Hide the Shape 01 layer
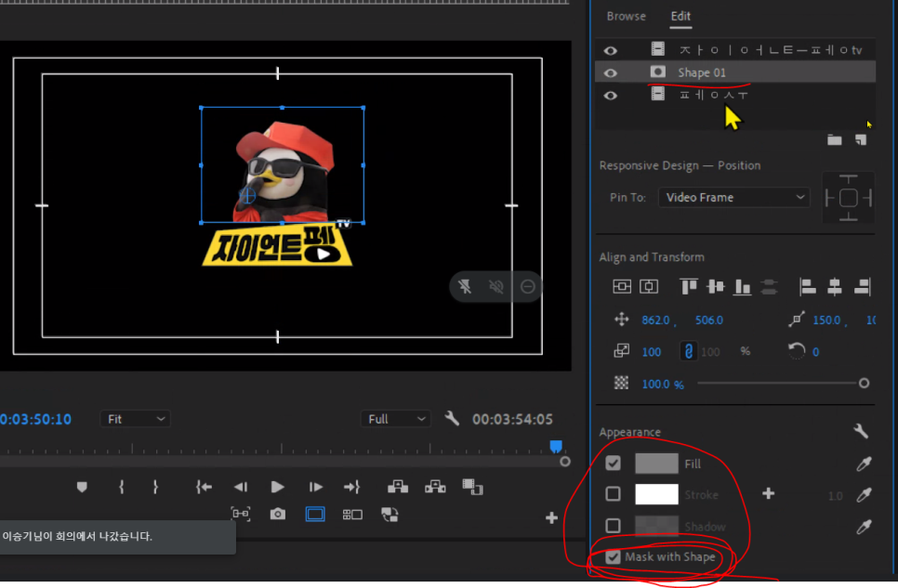The width and height of the screenshot is (898, 588). [x=611, y=72]
